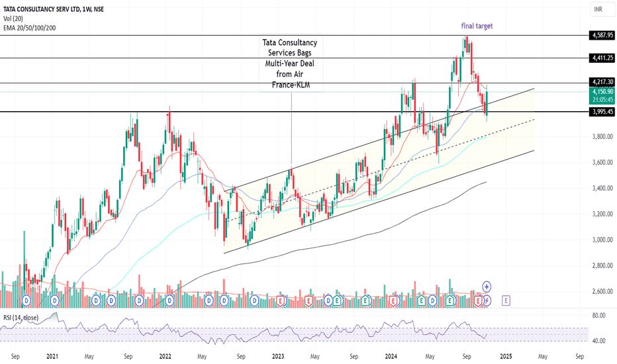The width and height of the screenshot is (617, 364).
Task: Select the 'final target' text annotation
Action: coord(477,26)
